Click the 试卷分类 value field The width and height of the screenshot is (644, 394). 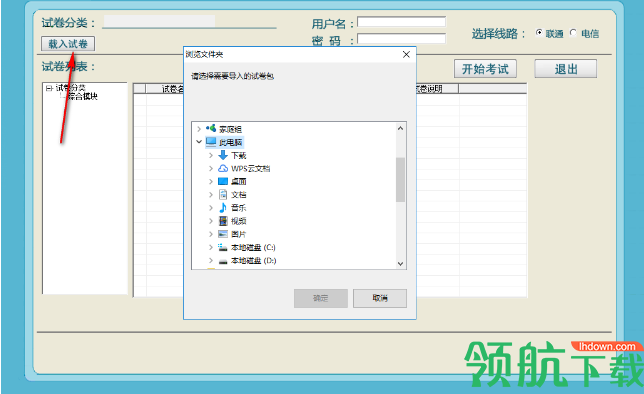click(159, 21)
